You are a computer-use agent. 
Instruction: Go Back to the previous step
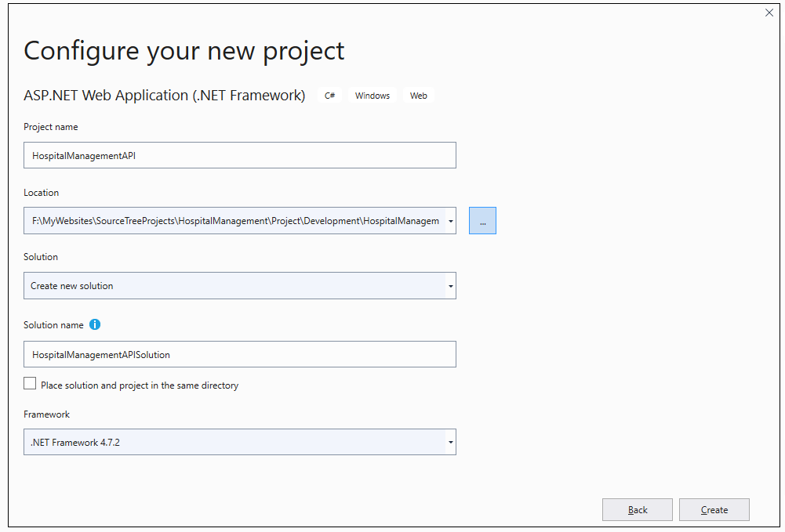(638, 509)
